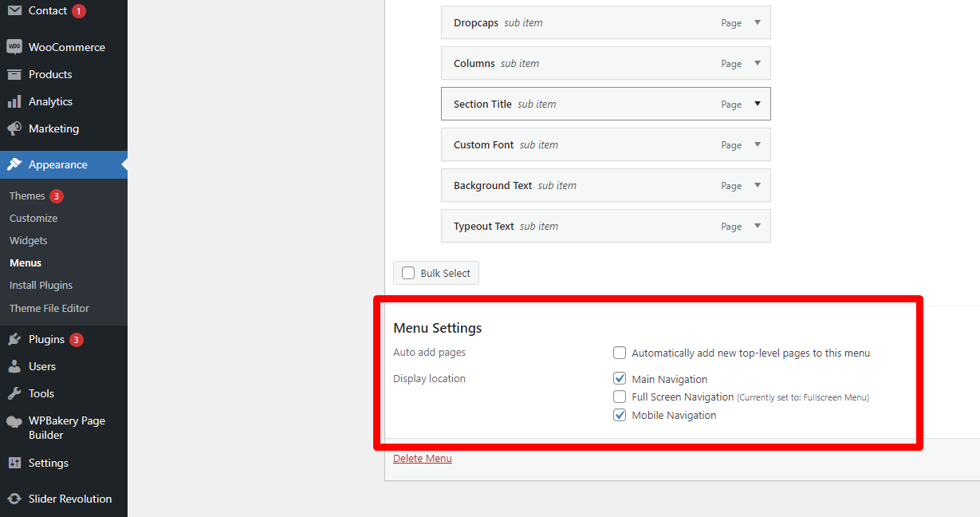Click the Contact notification badge
This screenshot has height=517, width=980.
tap(78, 10)
